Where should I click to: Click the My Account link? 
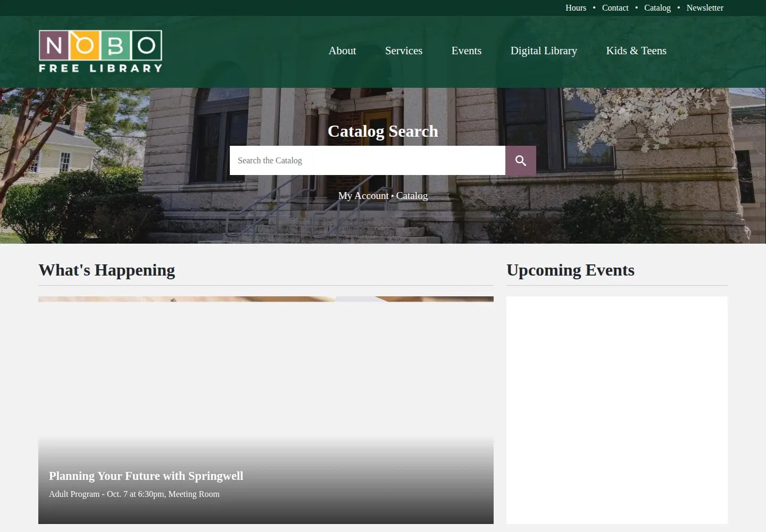click(363, 196)
